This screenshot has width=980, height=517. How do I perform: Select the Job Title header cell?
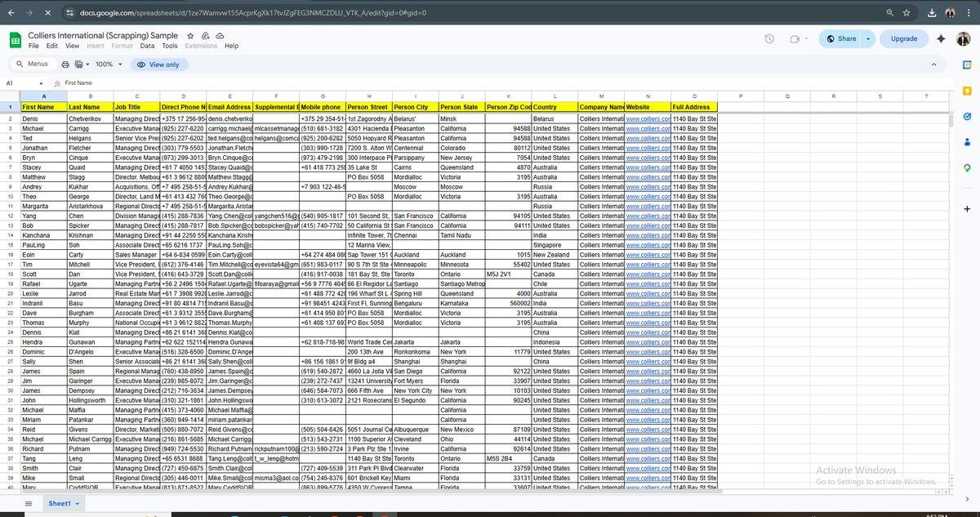[136, 107]
